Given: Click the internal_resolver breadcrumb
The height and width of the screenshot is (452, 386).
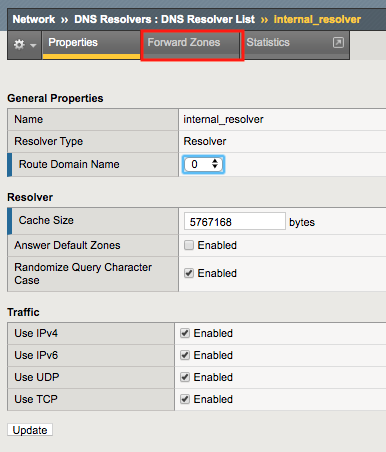Looking at the screenshot, I should (x=317, y=19).
